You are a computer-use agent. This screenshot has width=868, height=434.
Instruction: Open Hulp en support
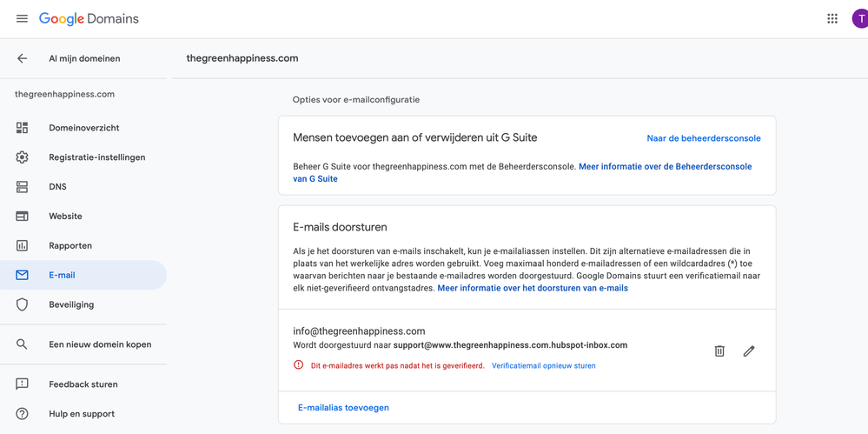pyautogui.click(x=83, y=413)
